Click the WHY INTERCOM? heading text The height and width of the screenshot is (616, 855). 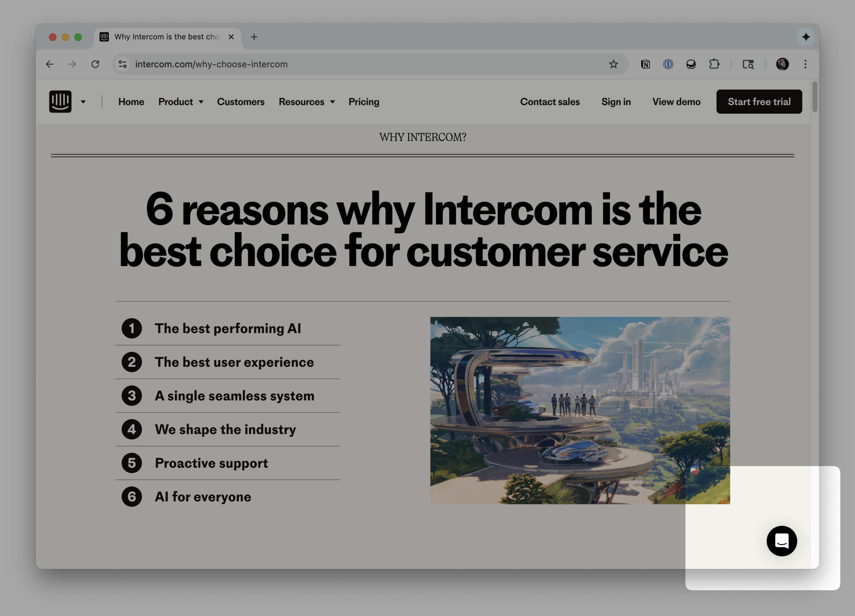coord(422,137)
